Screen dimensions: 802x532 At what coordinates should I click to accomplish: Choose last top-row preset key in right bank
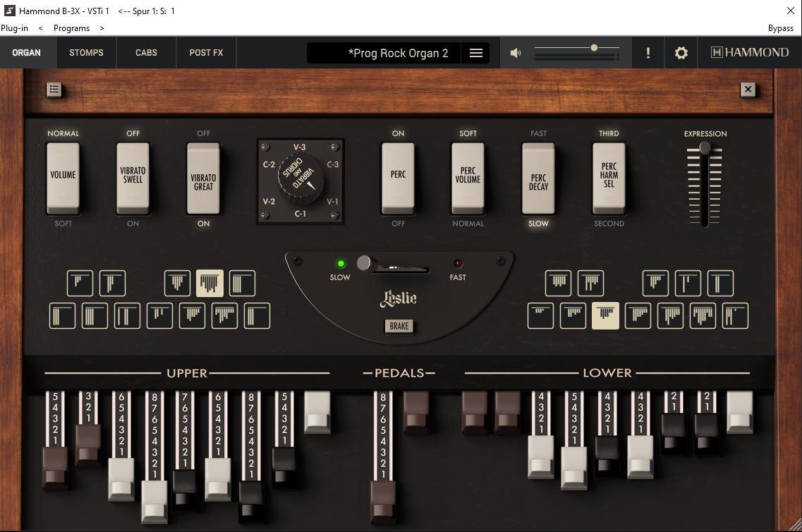(721, 283)
